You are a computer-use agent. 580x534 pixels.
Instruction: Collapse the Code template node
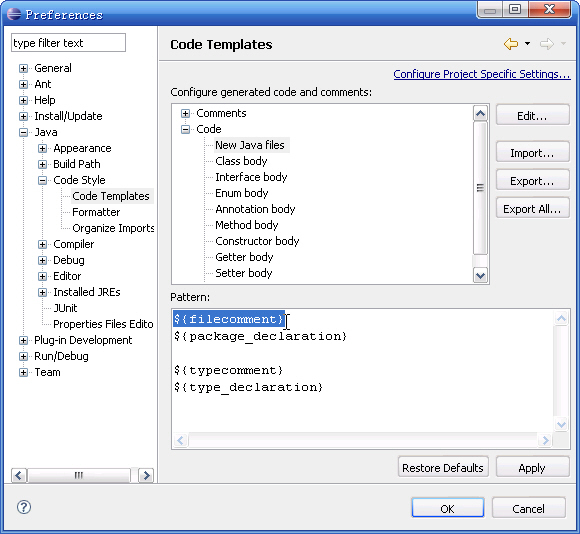pyautogui.click(x=185, y=129)
